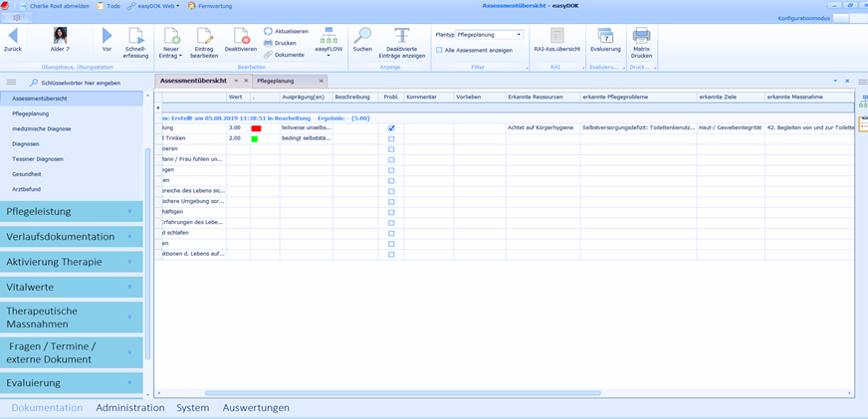Image resolution: width=868 pixels, height=419 pixels.
Task: Select Diagnosen in the sidebar
Action: point(26,143)
